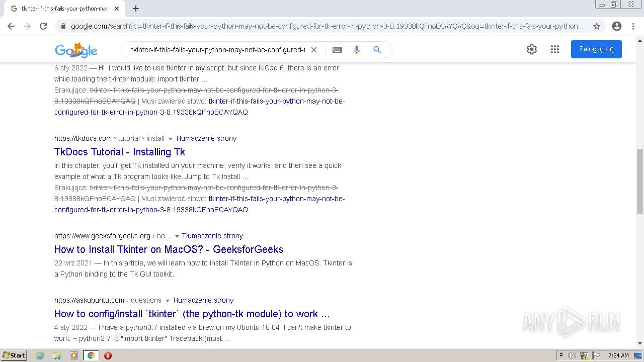The width and height of the screenshot is (644, 362).
Task: Open the media player taskbar icon
Action: click(x=74, y=355)
